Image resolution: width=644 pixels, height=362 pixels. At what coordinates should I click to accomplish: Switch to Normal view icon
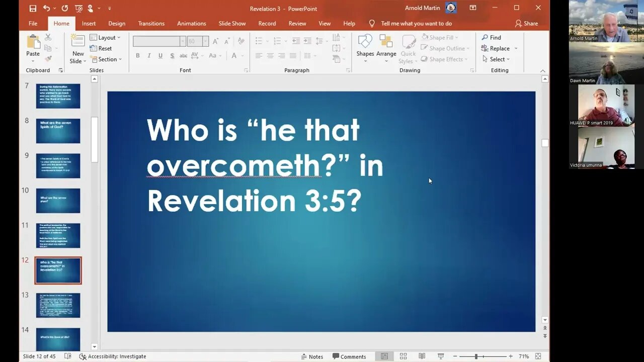384,356
